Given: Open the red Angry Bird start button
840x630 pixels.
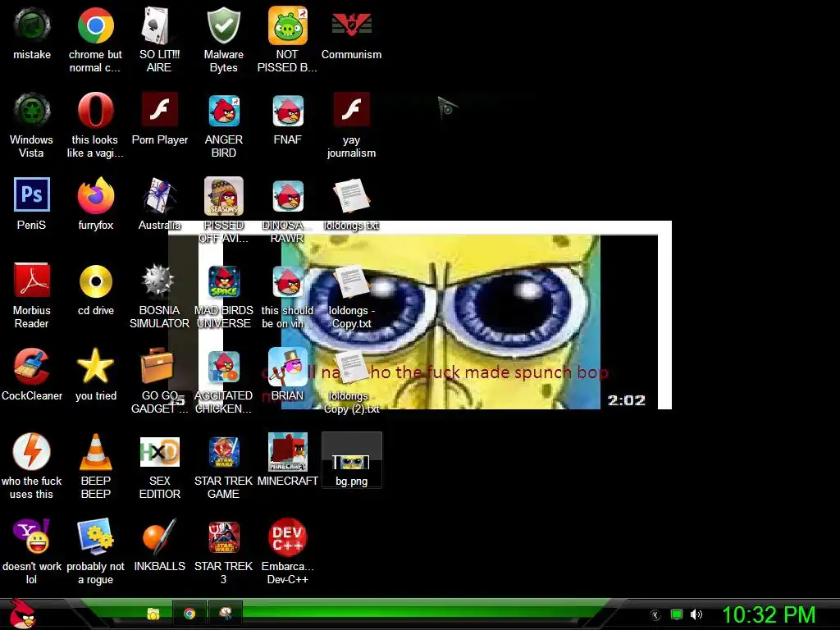Looking at the screenshot, I should [22, 614].
